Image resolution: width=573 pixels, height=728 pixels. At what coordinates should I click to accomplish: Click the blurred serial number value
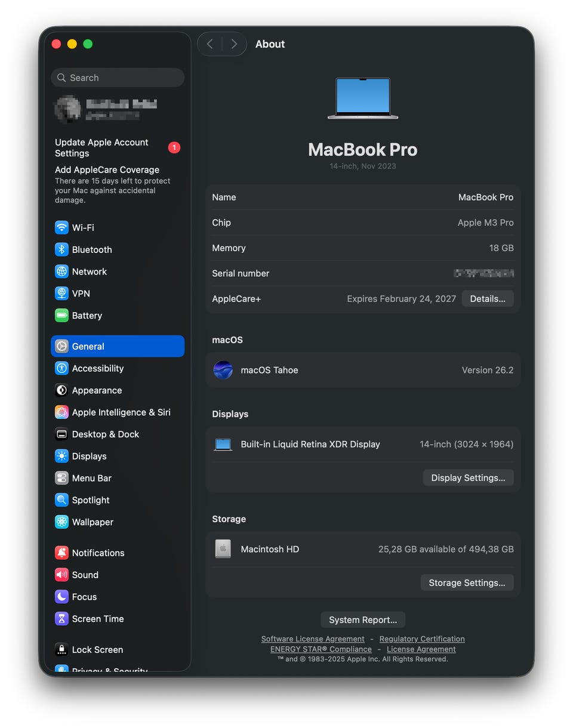[x=484, y=273]
